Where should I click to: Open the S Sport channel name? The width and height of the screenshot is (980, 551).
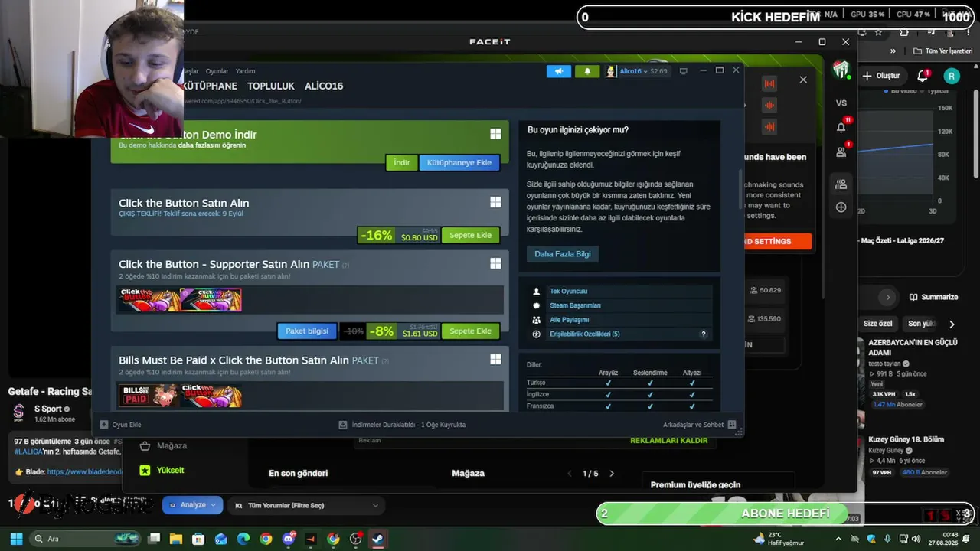click(47, 409)
